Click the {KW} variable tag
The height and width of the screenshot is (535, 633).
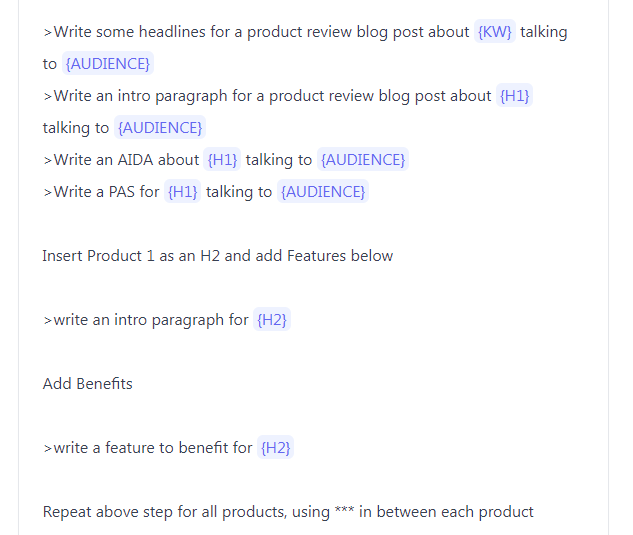click(495, 32)
